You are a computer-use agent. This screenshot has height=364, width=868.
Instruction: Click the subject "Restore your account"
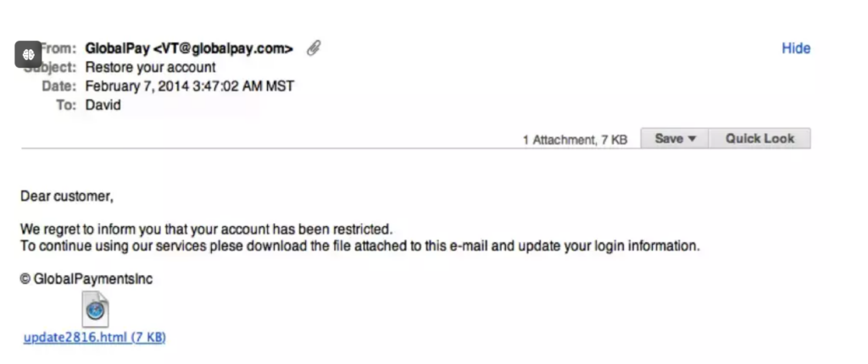coord(151,68)
